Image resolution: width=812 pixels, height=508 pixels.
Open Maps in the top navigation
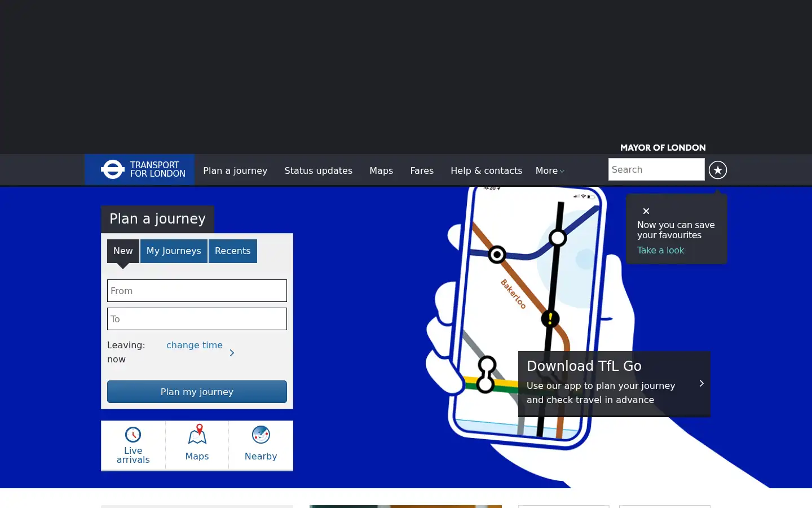tap(381, 170)
